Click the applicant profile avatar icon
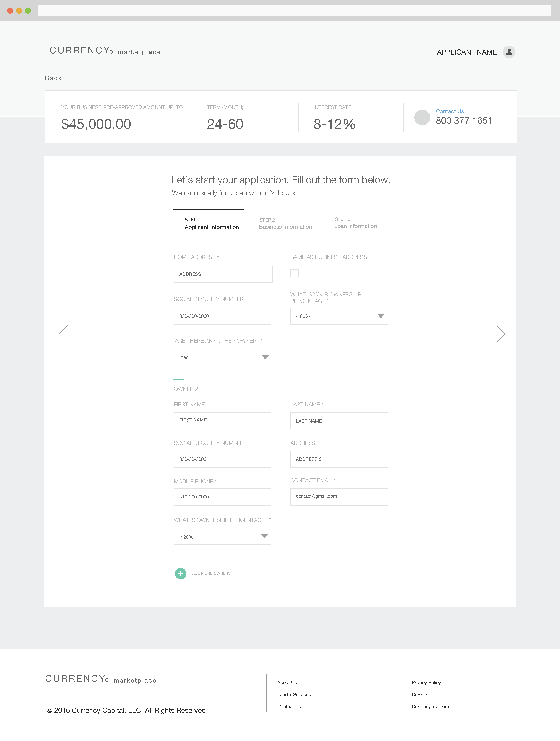Screen dimensions: 560x741 tap(509, 52)
